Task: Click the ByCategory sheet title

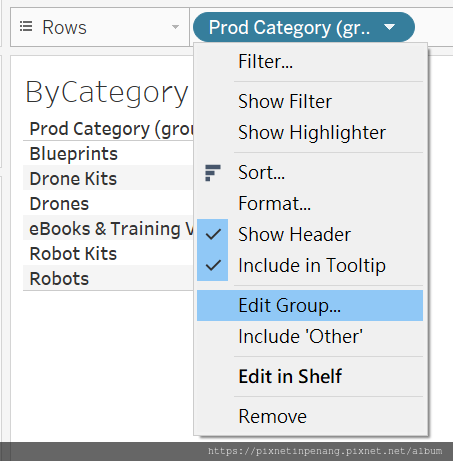Action: 107,92
